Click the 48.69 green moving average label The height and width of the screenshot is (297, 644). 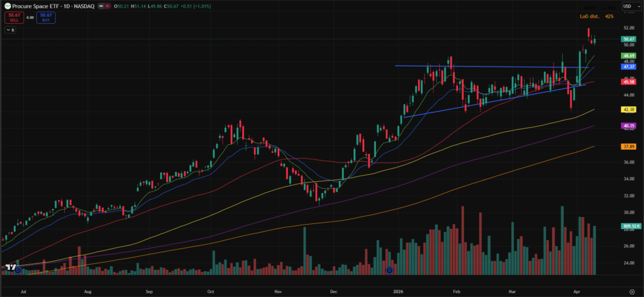click(629, 56)
